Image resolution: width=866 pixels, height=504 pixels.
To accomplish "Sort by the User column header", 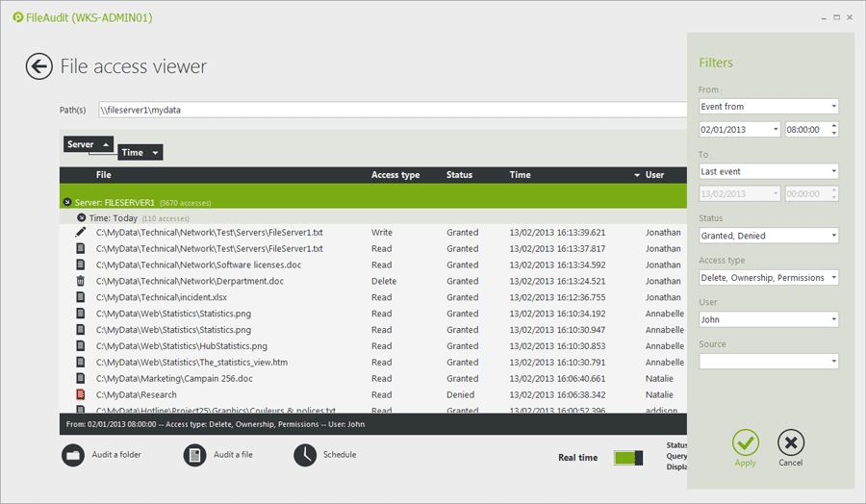I will (654, 175).
